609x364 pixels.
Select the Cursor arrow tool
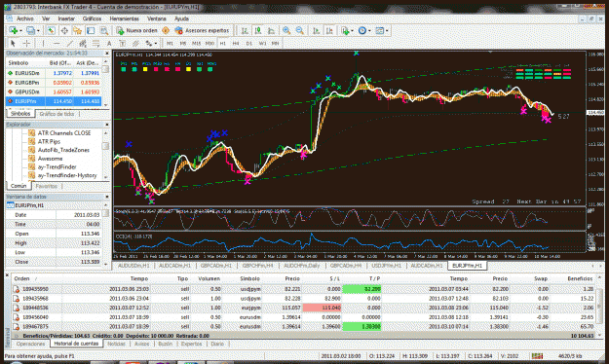(x=13, y=43)
